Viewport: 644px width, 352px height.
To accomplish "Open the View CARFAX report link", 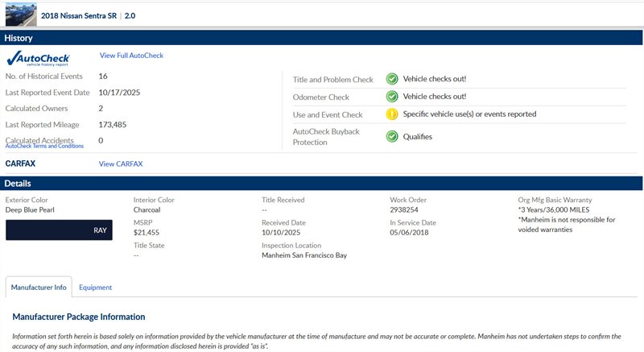I will [121, 164].
